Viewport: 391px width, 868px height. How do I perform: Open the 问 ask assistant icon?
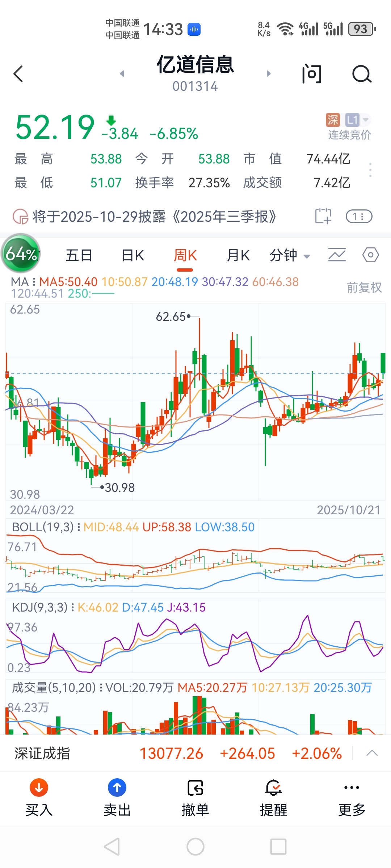(x=312, y=74)
